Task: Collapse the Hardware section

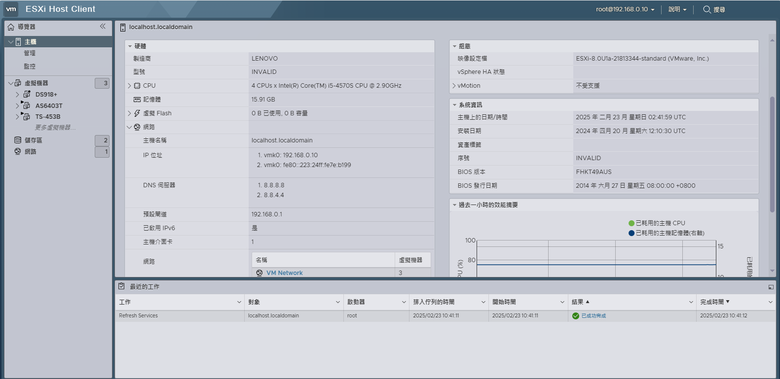Action: (130, 46)
